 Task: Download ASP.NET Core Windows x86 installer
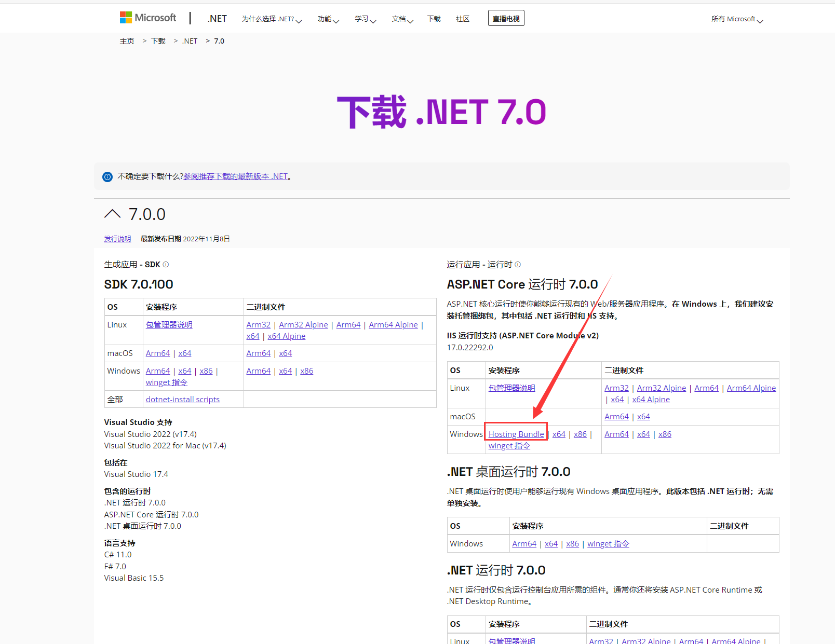pos(580,434)
